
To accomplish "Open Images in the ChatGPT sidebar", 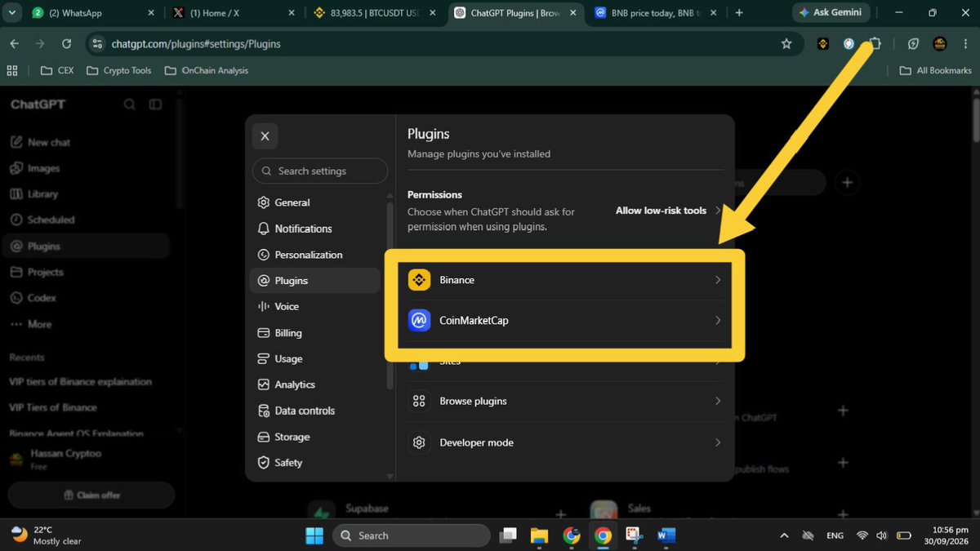I will coord(87,168).
